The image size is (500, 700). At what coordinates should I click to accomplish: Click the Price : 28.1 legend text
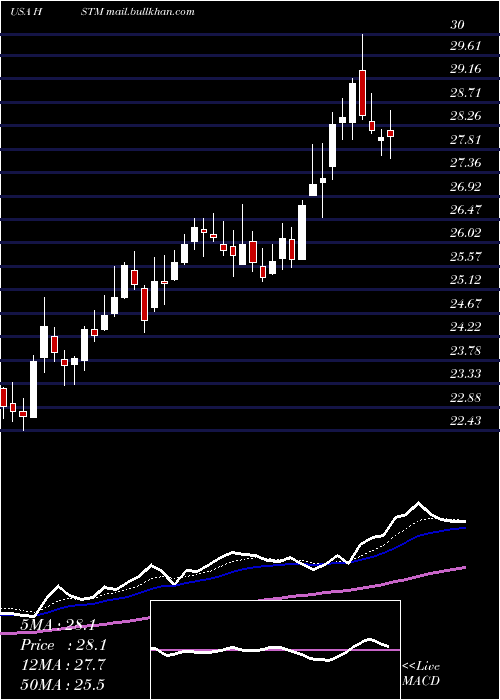coord(62,645)
